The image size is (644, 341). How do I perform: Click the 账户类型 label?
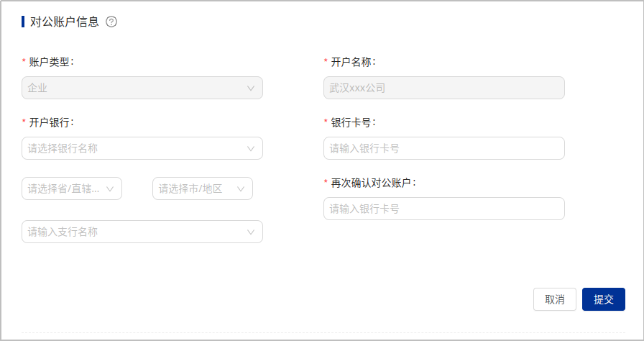coord(50,62)
